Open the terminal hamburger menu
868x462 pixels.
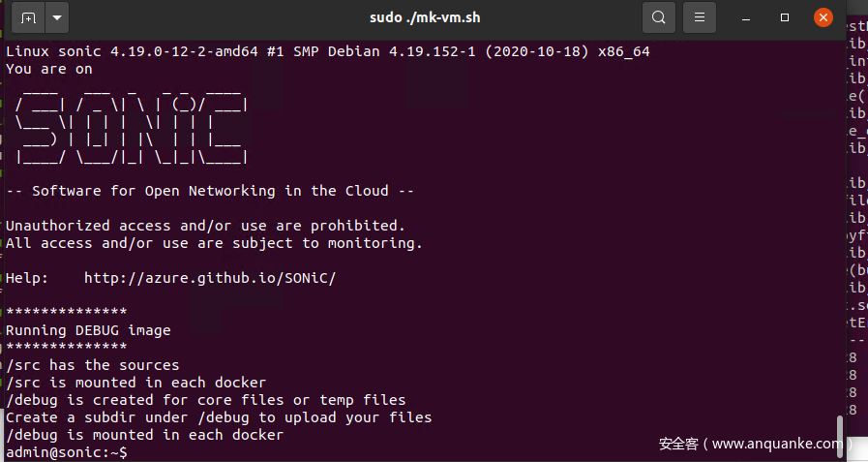point(699,17)
